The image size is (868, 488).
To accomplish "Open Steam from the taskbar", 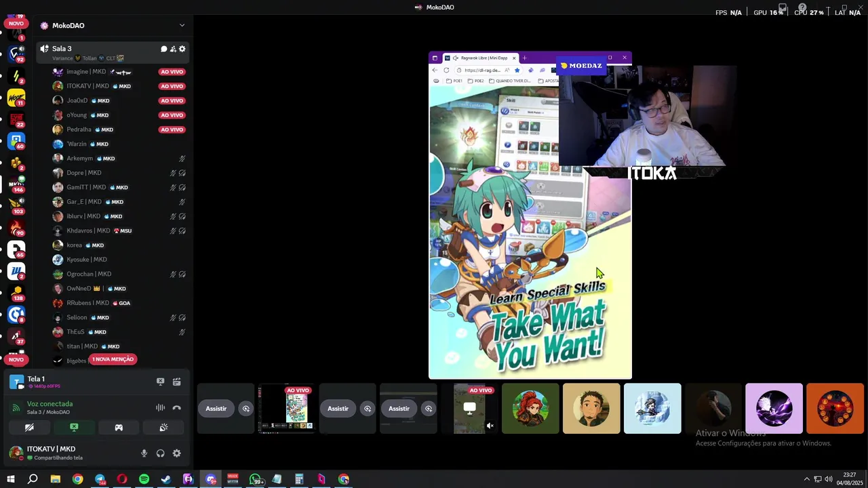I will coord(166,479).
